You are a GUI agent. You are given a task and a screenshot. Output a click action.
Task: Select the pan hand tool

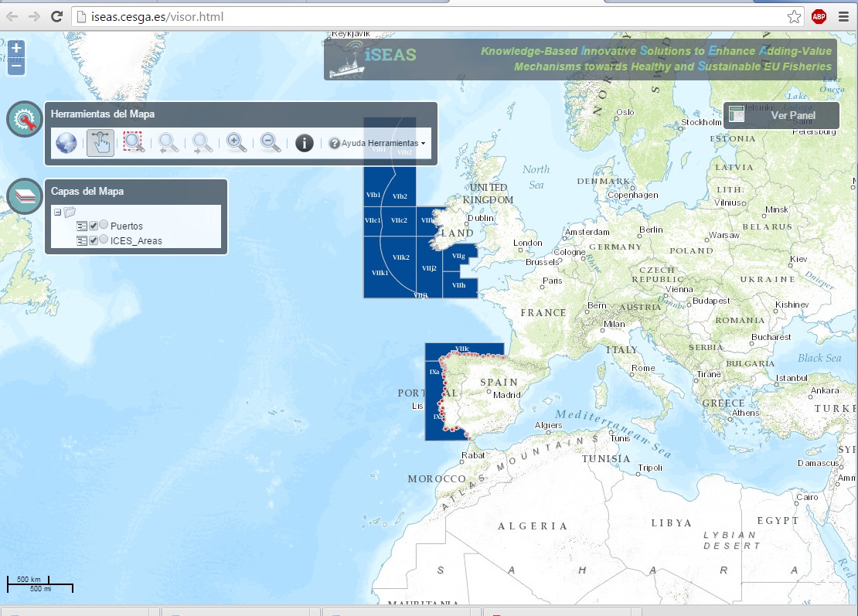click(x=100, y=143)
